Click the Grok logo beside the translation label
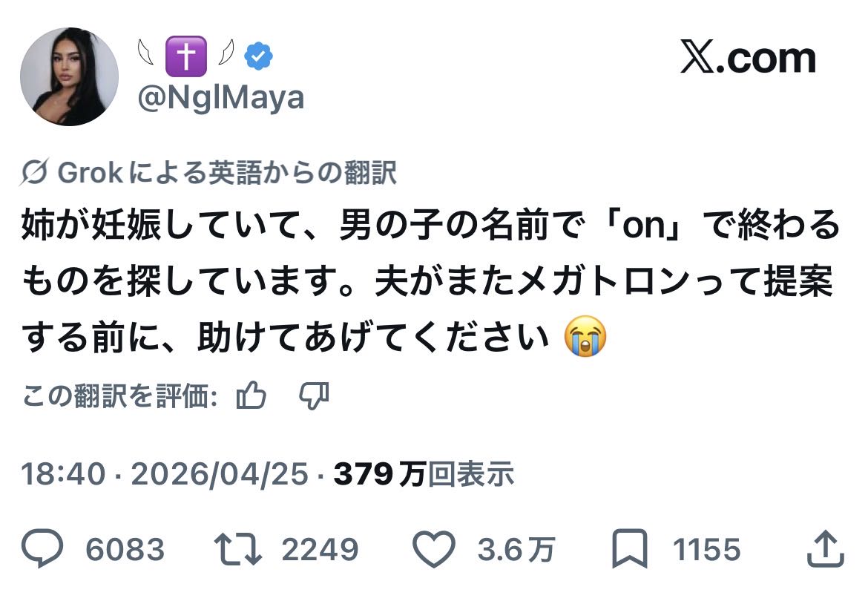Image resolution: width=868 pixels, height=604 pixels. click(36, 174)
